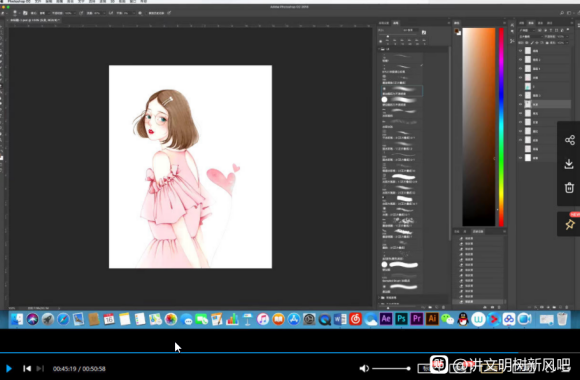Open WeChat from the Dock
This screenshot has width=580, height=380.
pyautogui.click(x=448, y=319)
